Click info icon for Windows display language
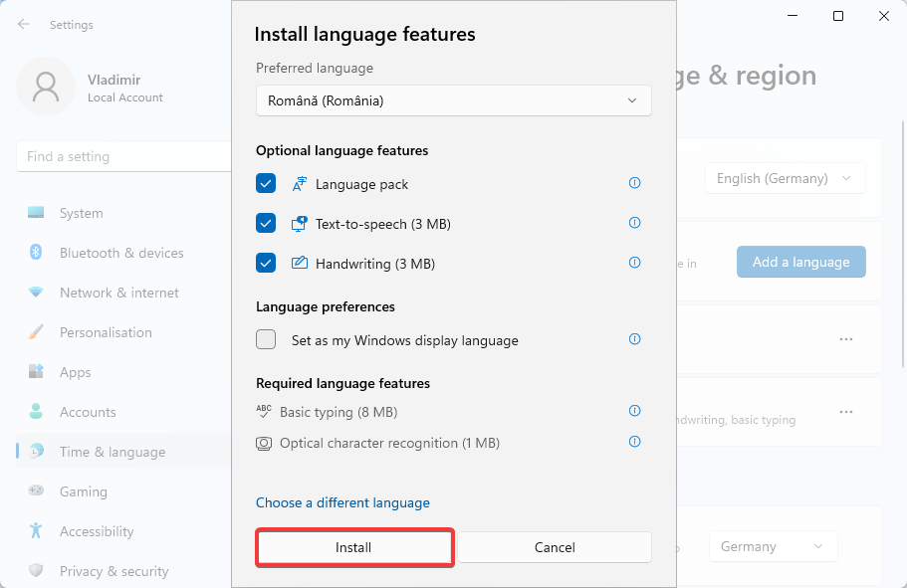Viewport: 907px width, 588px height. pos(634,339)
